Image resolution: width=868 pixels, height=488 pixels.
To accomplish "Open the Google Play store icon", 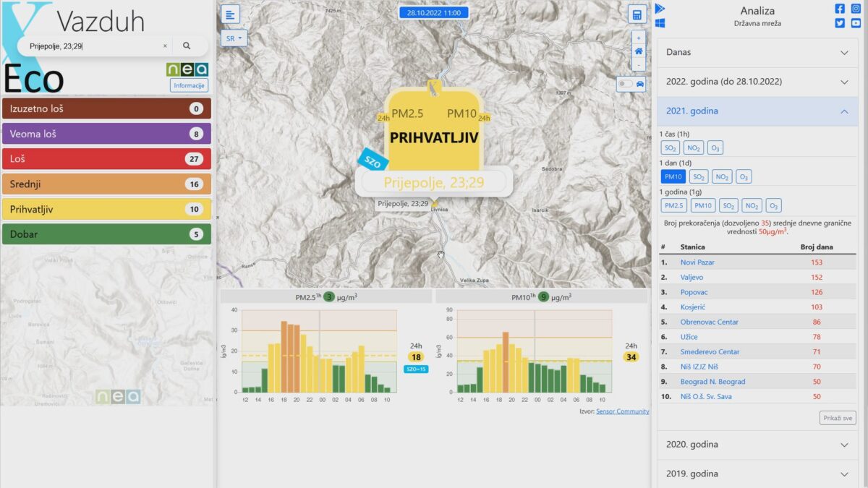I will (660, 9).
